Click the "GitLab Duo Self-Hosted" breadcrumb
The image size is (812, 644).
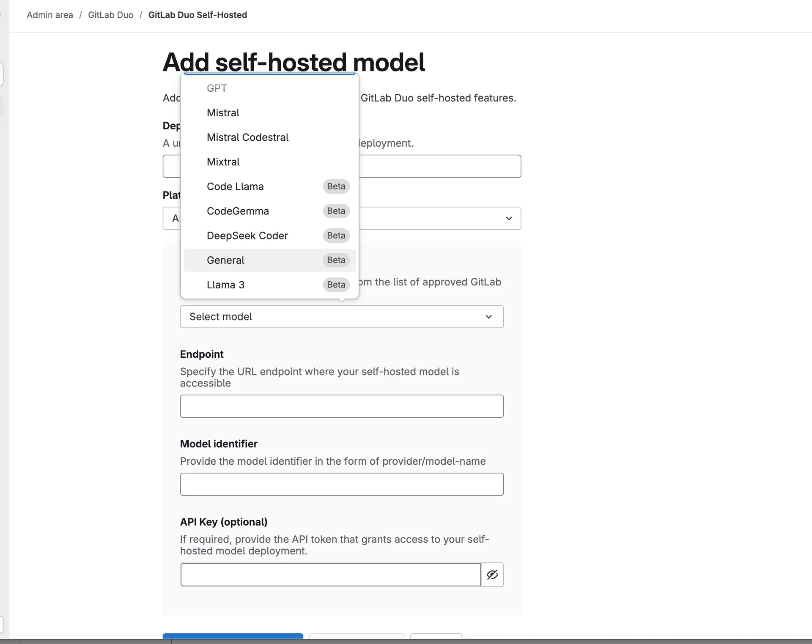pos(198,15)
